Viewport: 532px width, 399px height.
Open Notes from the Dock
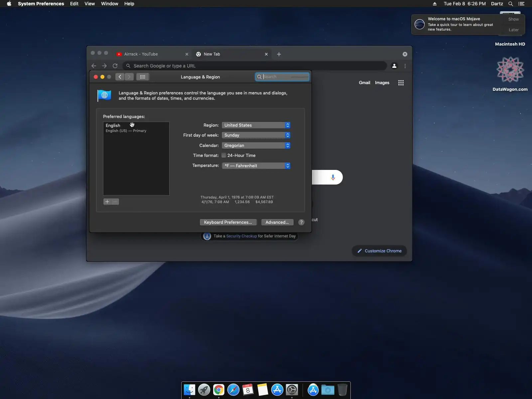[x=263, y=390]
